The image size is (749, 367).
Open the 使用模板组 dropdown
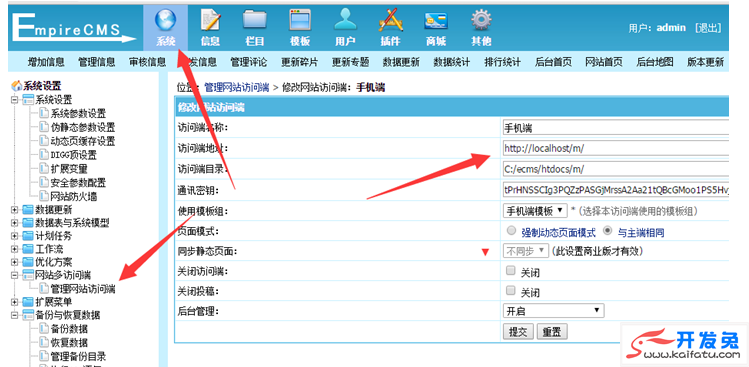pos(535,211)
